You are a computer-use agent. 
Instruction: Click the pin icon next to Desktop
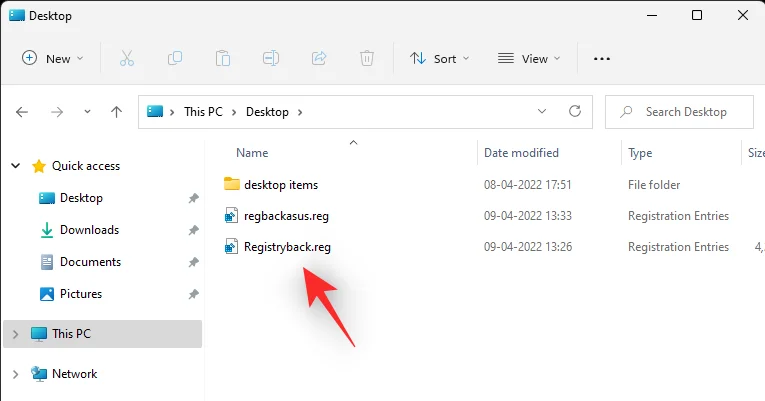click(x=194, y=198)
